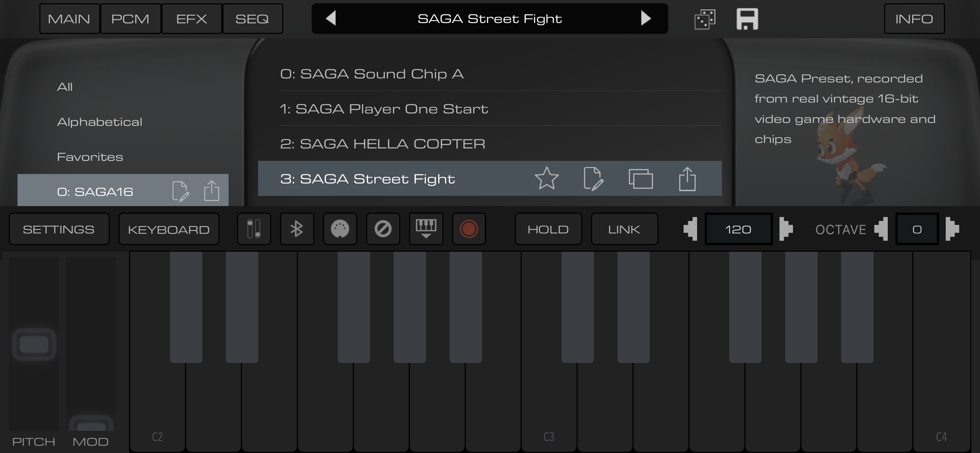The height and width of the screenshot is (453, 980).
Task: Enable HOLD mode
Action: click(x=548, y=229)
